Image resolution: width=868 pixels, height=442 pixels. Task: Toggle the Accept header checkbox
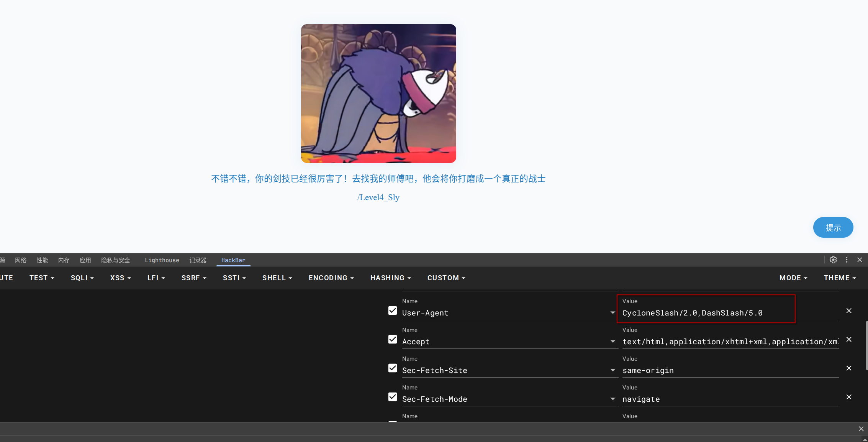(x=393, y=339)
